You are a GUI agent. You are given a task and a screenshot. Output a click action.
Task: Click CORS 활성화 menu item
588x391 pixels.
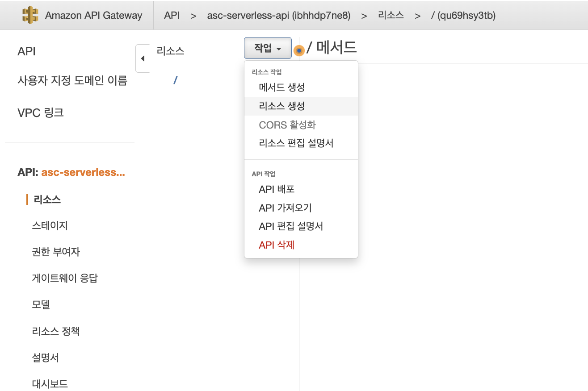pyautogui.click(x=301, y=125)
